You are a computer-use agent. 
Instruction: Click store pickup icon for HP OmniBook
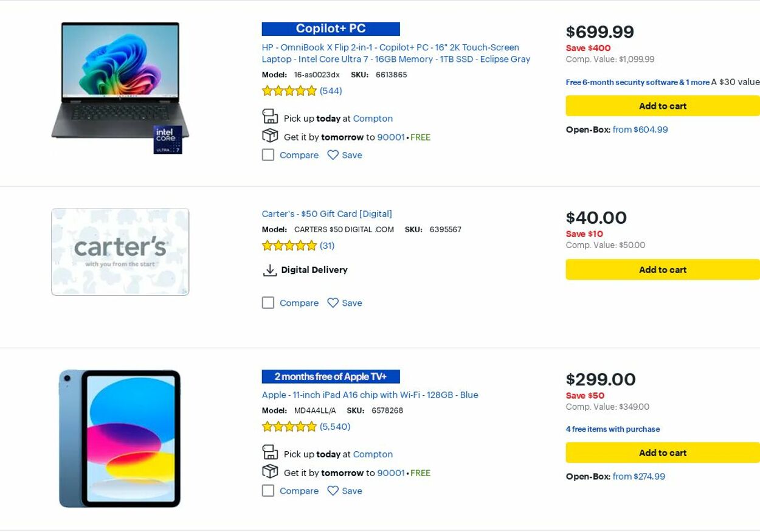pyautogui.click(x=270, y=117)
